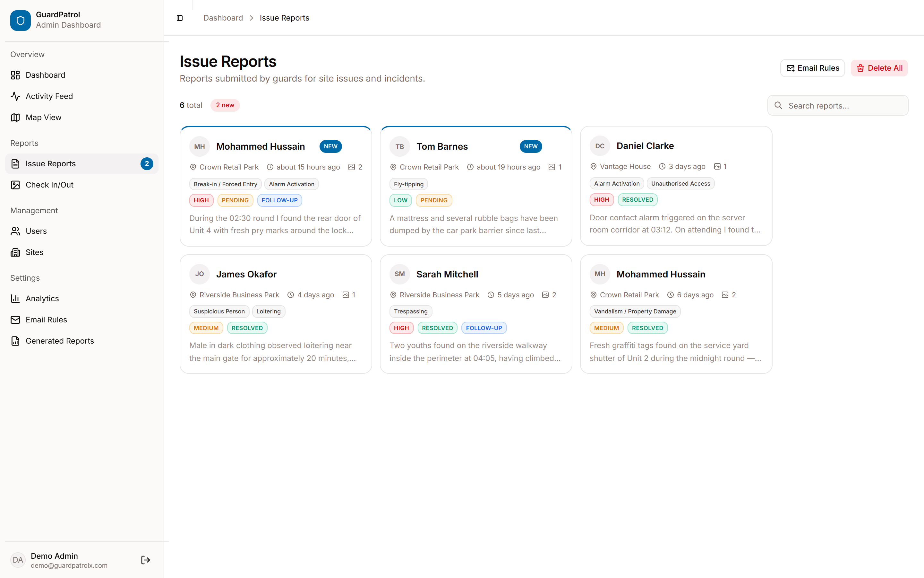924x578 pixels.
Task: Click the DC avatar on Daniel Clarke card
Action: [600, 146]
